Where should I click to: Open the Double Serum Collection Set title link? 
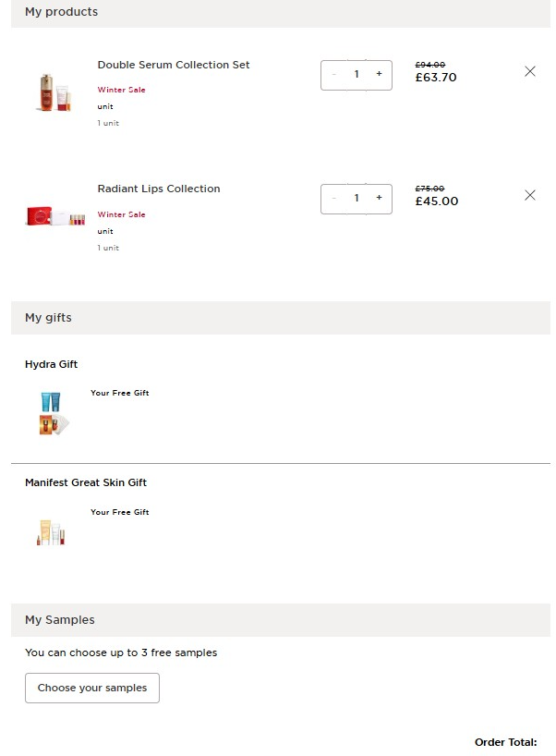[x=174, y=65]
